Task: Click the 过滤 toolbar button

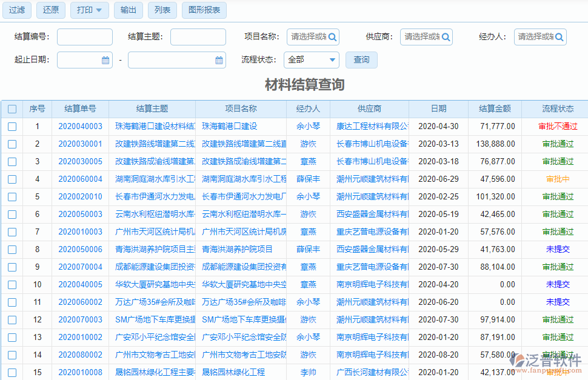Action: (x=17, y=10)
